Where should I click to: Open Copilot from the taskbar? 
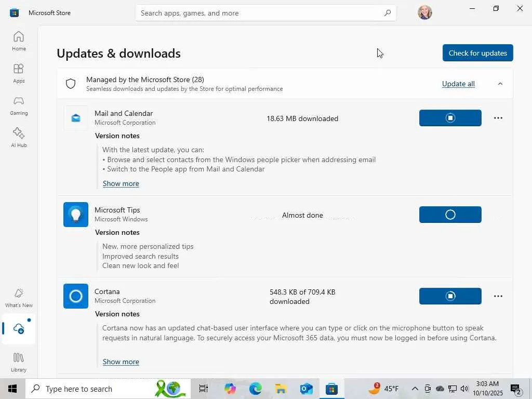(230, 389)
